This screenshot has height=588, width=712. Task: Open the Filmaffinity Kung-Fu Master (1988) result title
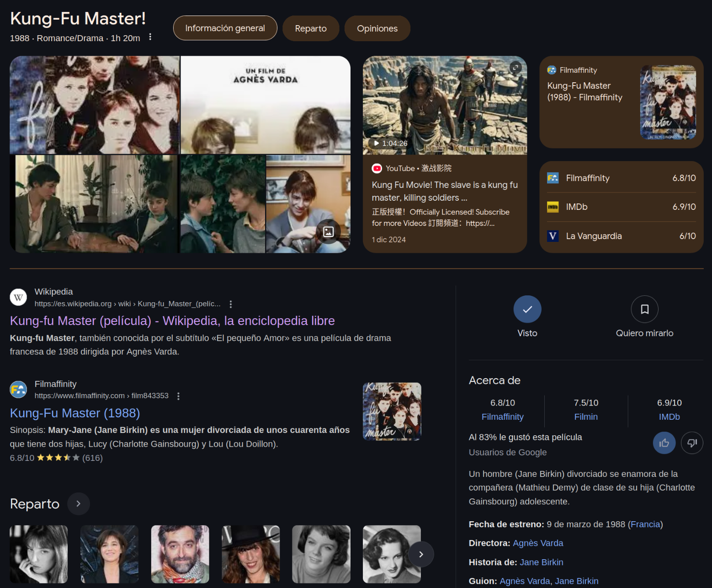click(75, 413)
